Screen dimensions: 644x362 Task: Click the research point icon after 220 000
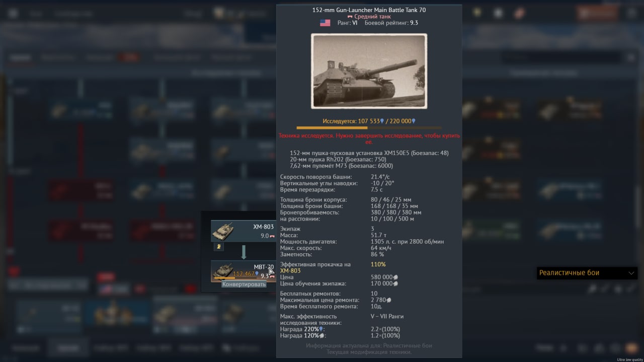tap(414, 121)
